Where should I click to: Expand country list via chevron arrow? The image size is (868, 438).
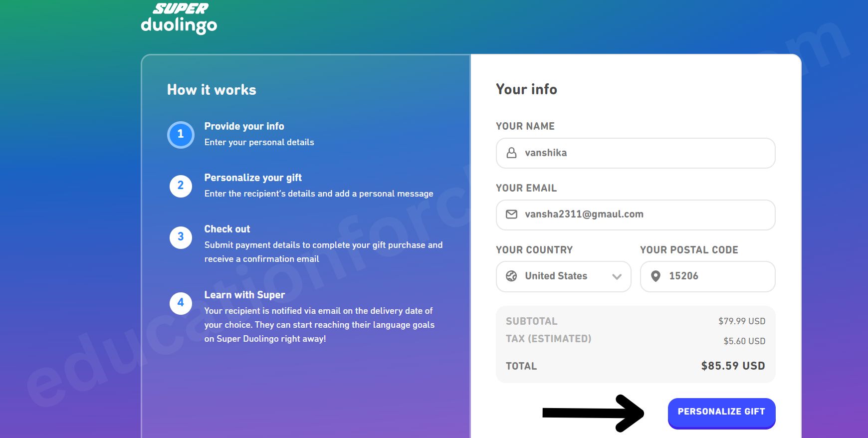click(x=617, y=276)
